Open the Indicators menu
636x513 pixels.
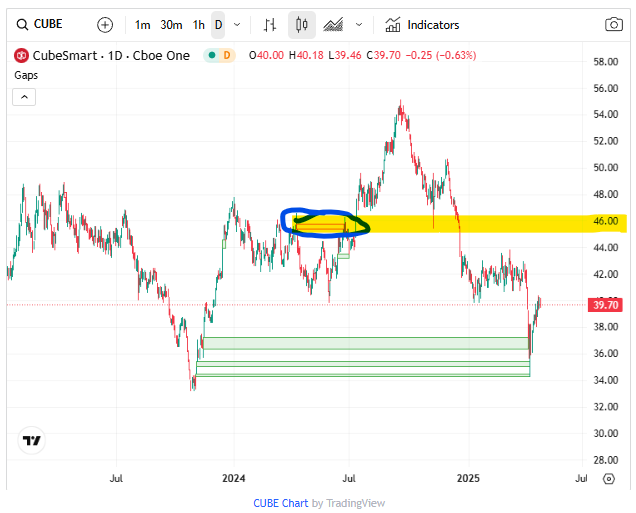coord(422,25)
